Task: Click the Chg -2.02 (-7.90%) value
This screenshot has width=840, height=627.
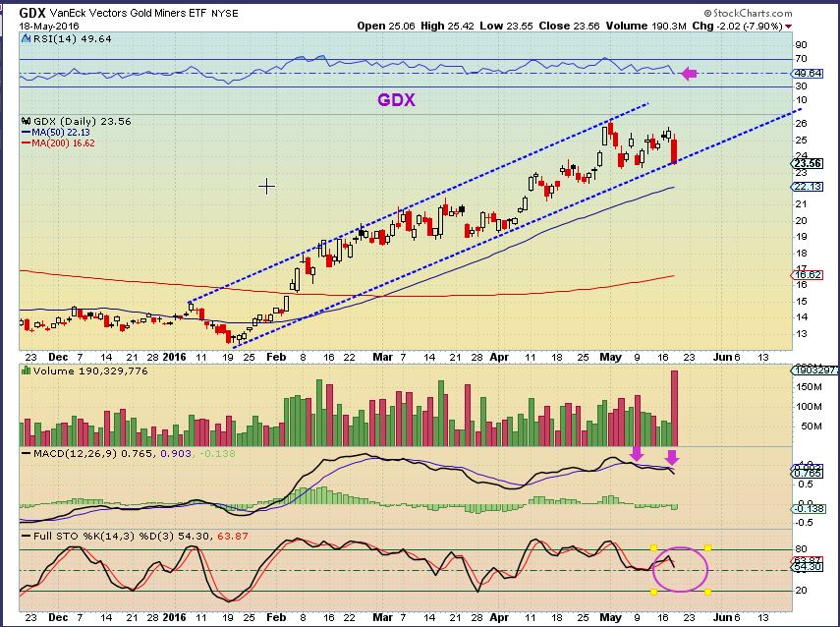Action: coord(737,26)
